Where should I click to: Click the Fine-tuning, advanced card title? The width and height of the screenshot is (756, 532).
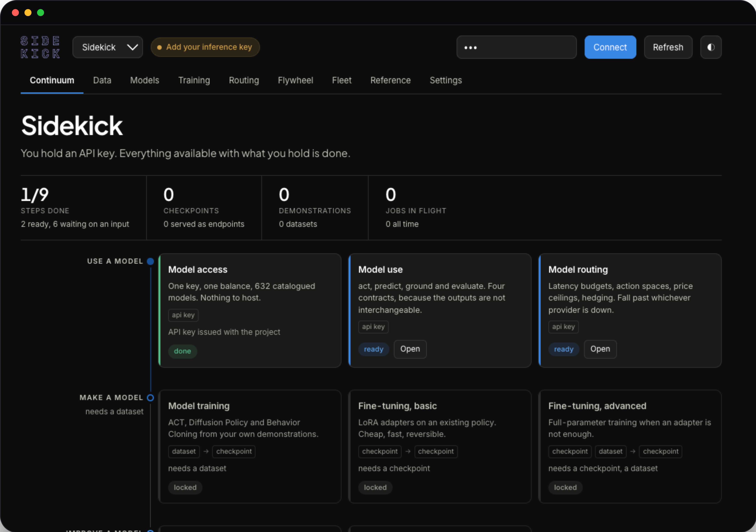[597, 406]
